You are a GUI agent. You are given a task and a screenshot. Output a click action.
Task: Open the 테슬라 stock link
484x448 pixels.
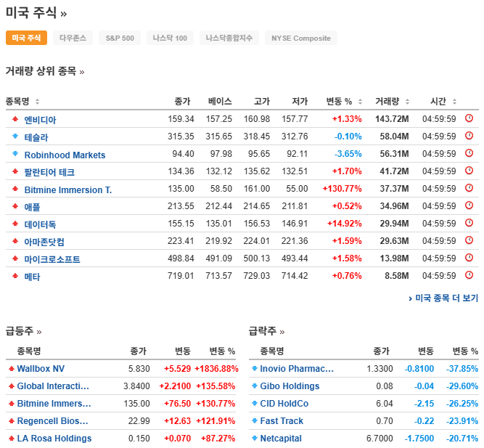pos(36,137)
